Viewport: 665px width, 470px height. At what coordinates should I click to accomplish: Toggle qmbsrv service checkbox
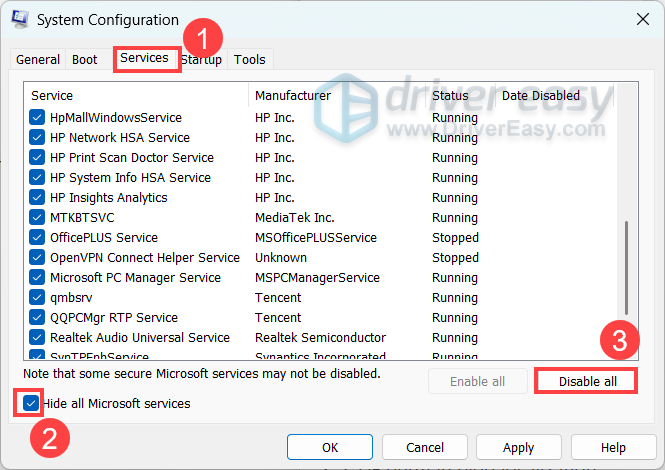pyautogui.click(x=37, y=297)
